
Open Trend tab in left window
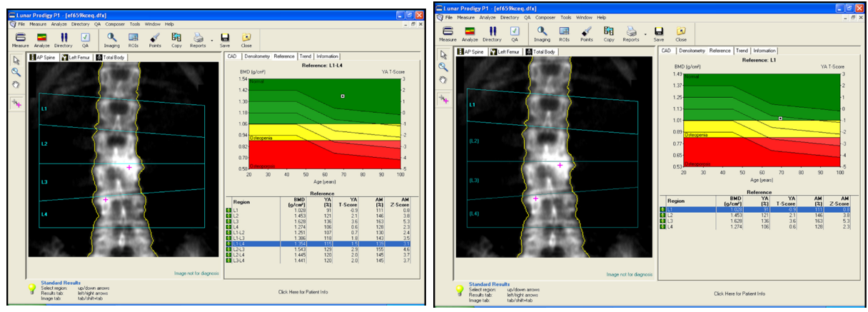tap(306, 56)
